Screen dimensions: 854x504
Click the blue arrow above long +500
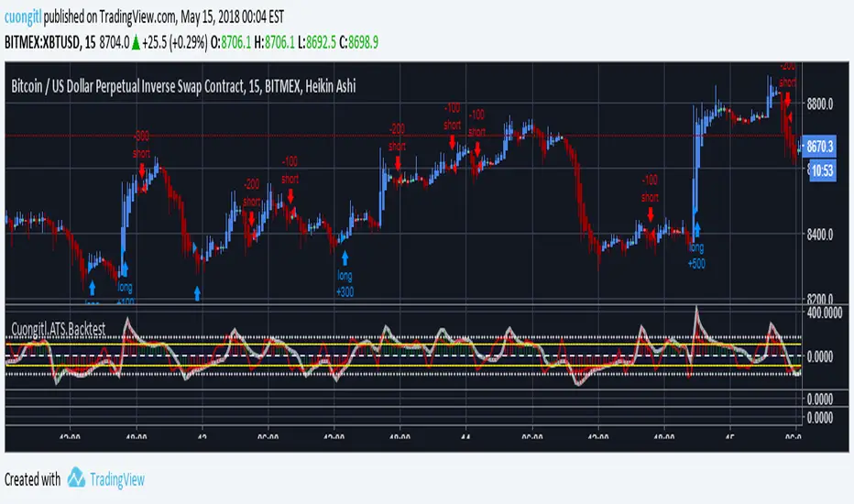[696, 229]
